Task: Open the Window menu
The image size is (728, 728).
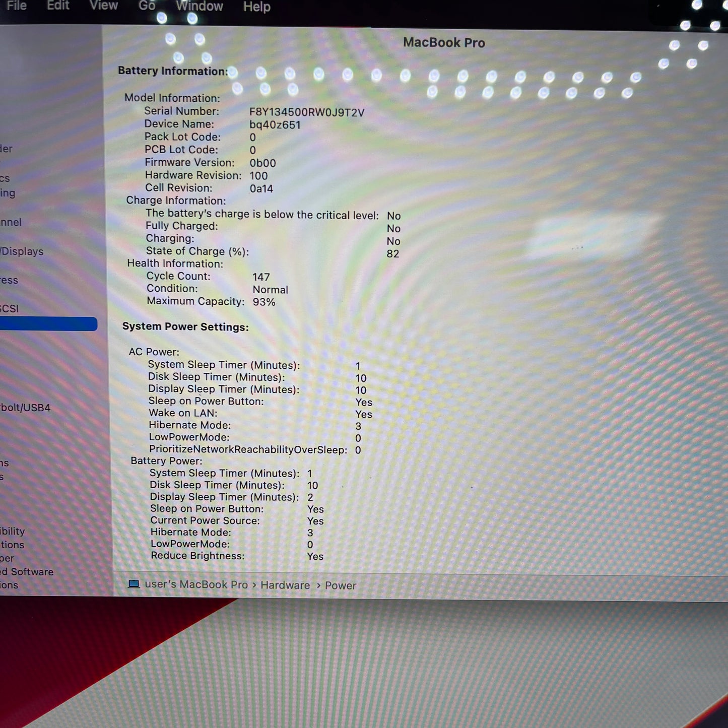Action: tap(200, 6)
